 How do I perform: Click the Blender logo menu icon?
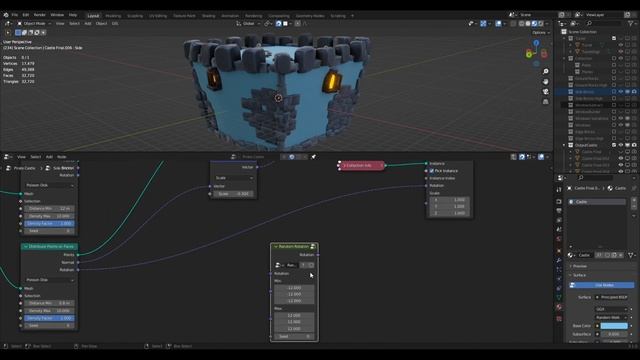6,15
